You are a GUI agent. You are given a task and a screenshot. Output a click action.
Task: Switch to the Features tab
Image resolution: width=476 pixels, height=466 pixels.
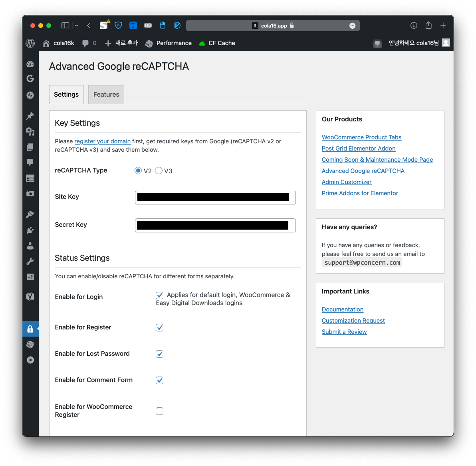click(x=106, y=95)
